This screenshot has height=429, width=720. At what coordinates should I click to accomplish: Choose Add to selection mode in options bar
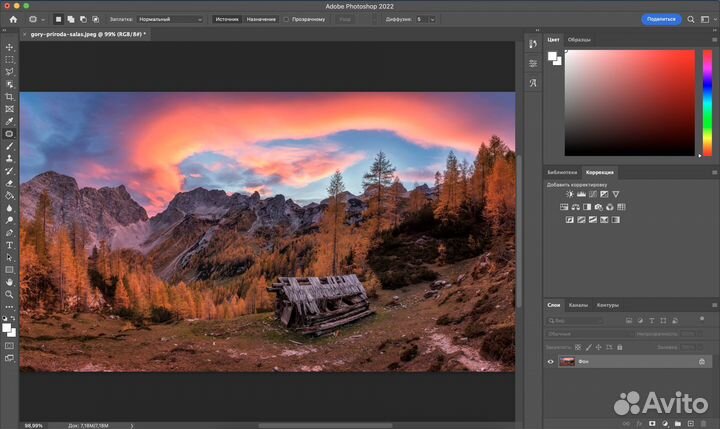71,19
